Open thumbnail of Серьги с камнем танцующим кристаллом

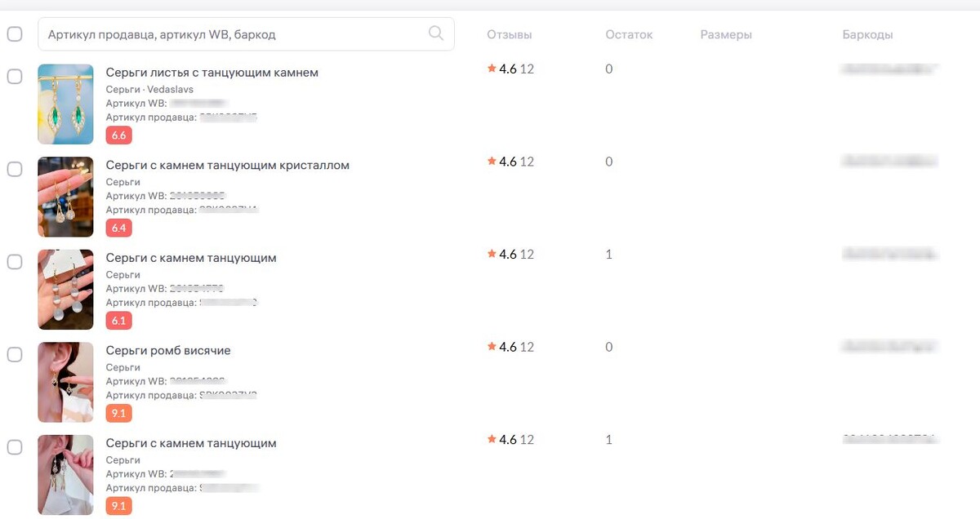65,197
